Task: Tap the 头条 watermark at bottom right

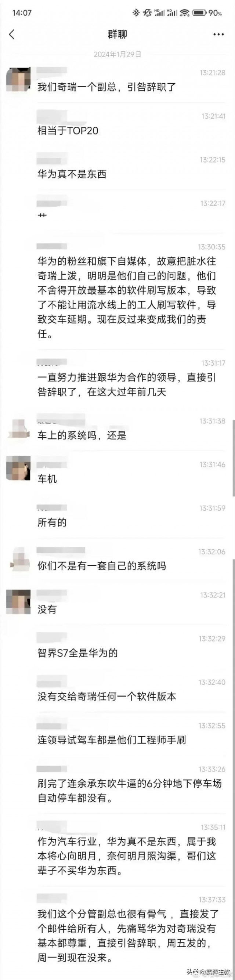Action: coord(209,973)
